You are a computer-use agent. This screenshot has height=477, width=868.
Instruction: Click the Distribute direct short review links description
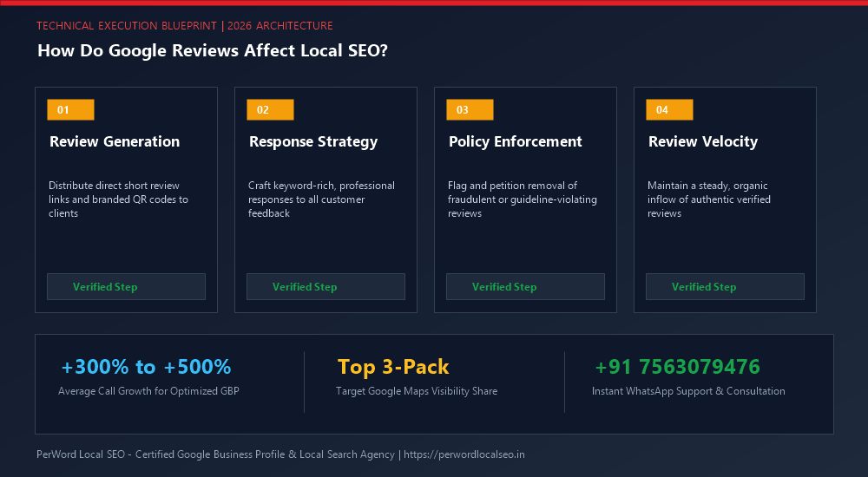[x=118, y=199]
